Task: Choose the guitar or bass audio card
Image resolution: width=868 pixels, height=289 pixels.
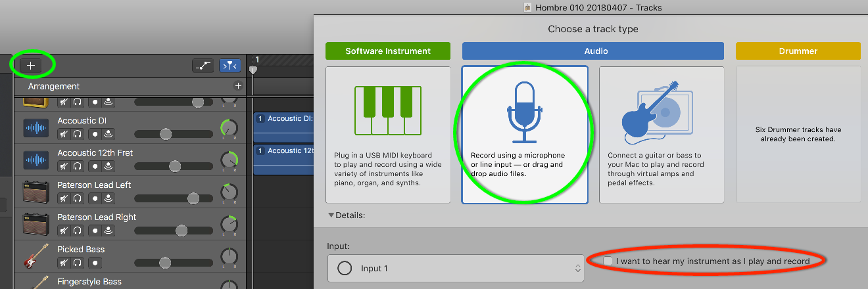Action: click(x=662, y=135)
